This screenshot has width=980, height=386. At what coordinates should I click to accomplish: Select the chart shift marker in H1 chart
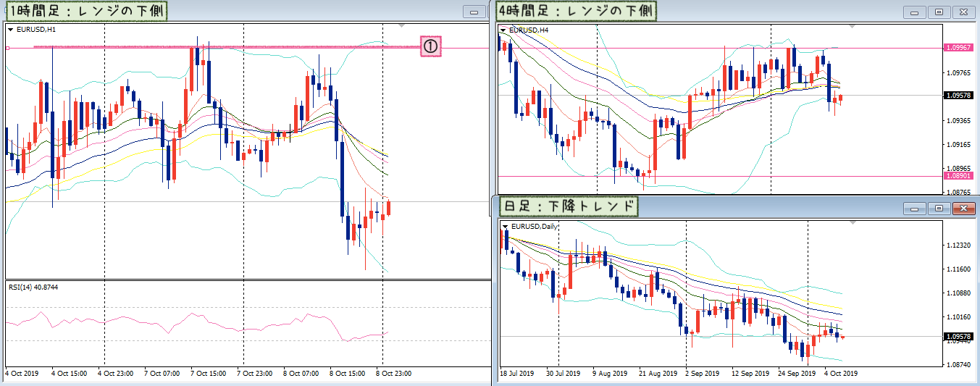[x=403, y=25]
